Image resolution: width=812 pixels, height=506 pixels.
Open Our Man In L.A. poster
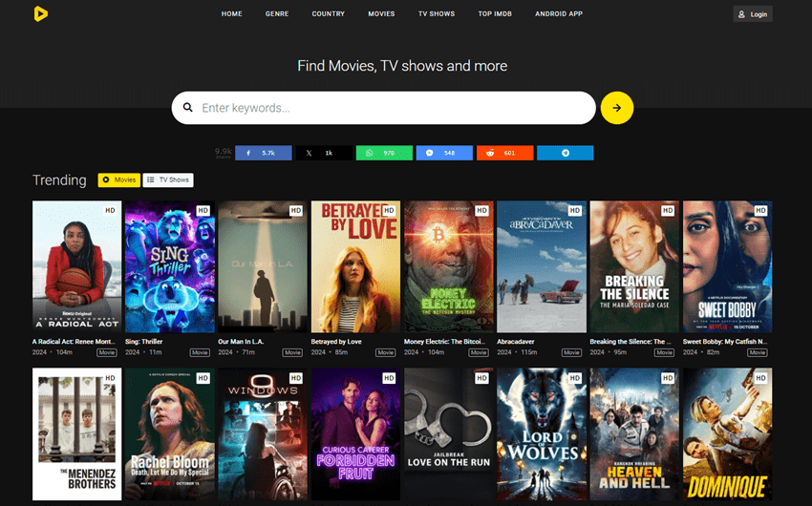[263, 266]
